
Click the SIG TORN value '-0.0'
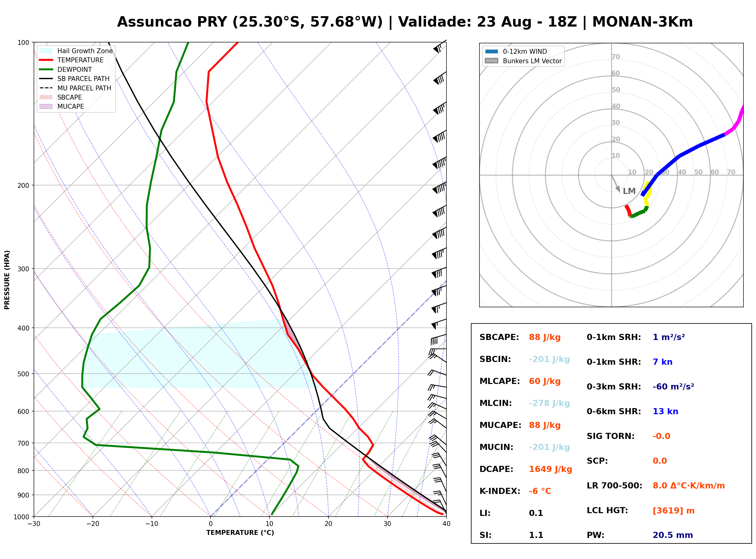662,436
